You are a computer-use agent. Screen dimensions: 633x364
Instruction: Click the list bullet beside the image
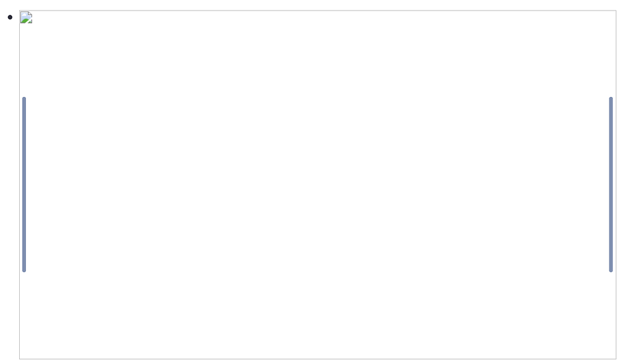pos(10,17)
